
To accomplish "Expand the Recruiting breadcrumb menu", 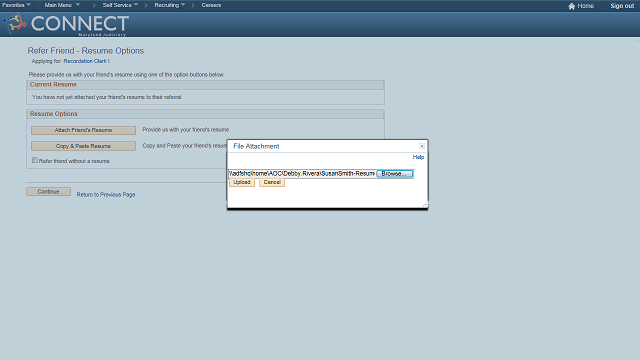I will (x=169, y=5).
